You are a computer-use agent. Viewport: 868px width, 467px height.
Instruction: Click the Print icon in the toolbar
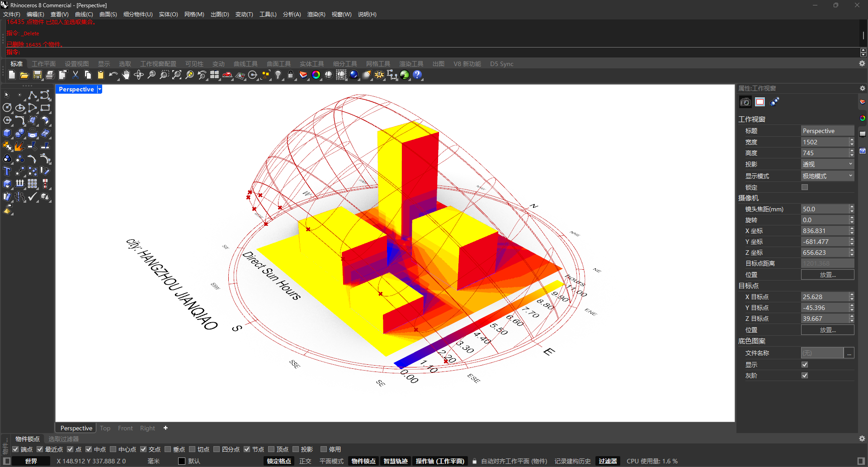(50, 75)
